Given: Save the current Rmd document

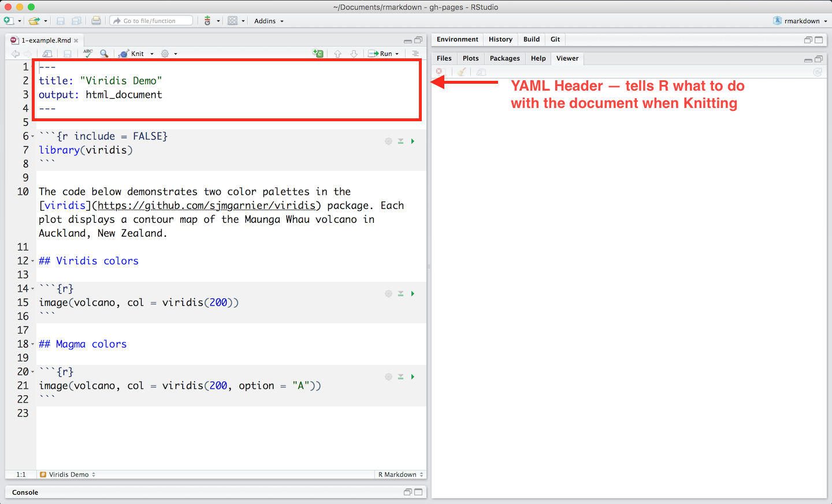Looking at the screenshot, I should coord(68,54).
